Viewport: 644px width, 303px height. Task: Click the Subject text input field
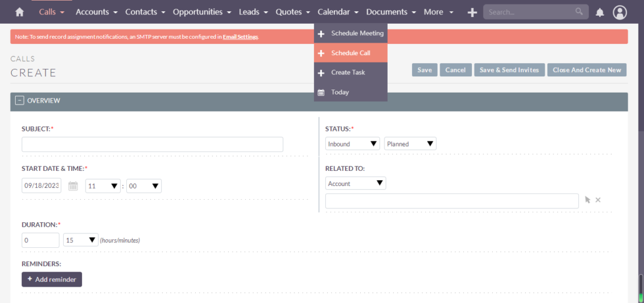point(152,145)
